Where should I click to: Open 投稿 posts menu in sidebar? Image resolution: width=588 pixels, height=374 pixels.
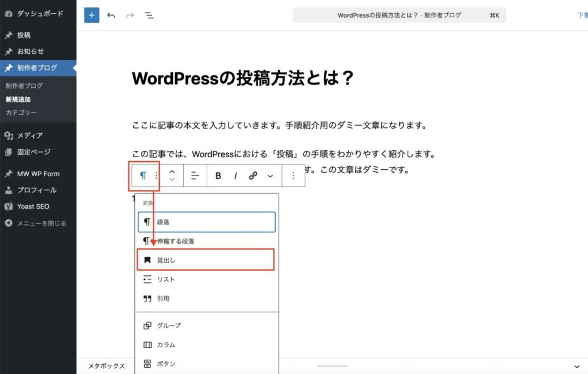point(38,35)
